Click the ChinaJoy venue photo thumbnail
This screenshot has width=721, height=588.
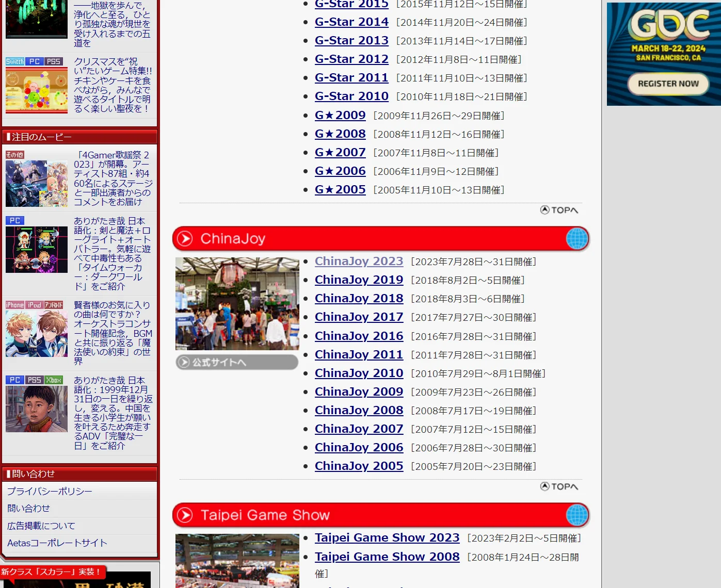tap(237, 304)
